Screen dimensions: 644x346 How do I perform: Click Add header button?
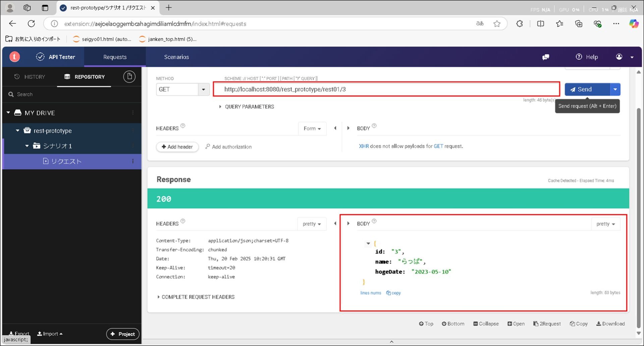point(177,147)
